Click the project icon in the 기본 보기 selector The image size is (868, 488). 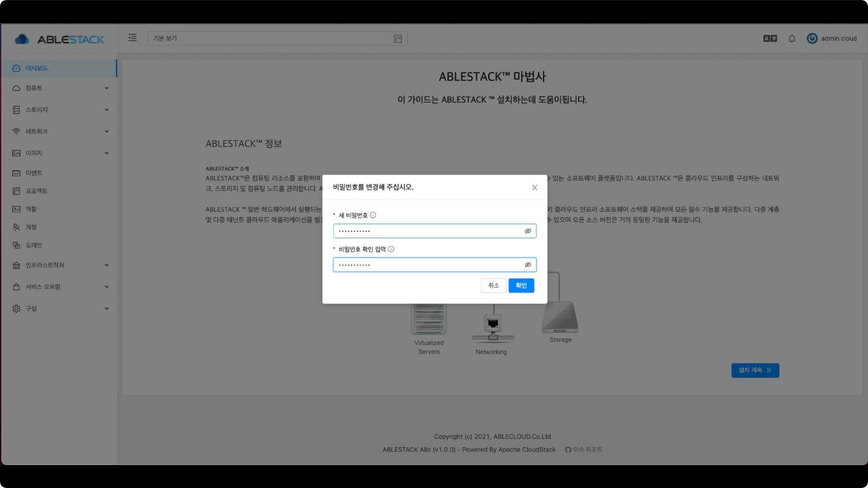(398, 39)
